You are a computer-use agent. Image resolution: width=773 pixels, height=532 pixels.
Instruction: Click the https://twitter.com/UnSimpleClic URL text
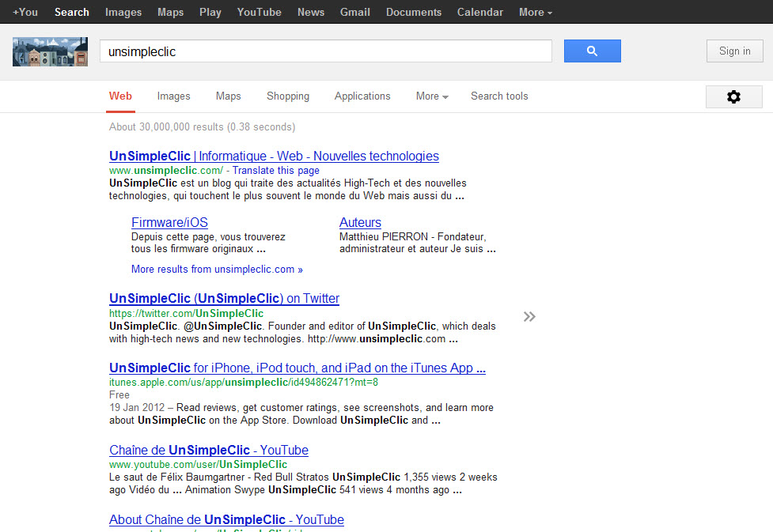coord(187,313)
